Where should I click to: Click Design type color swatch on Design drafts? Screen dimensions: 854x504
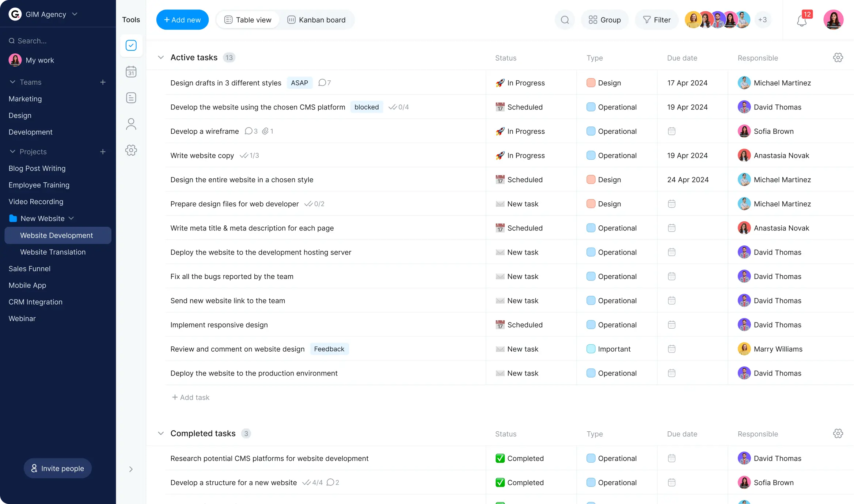591,83
